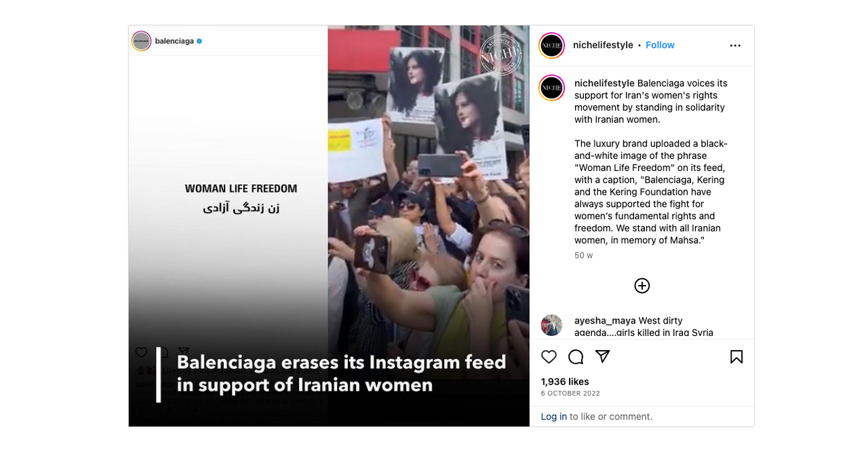
Task: Load more comments with the plus circle
Action: (642, 286)
